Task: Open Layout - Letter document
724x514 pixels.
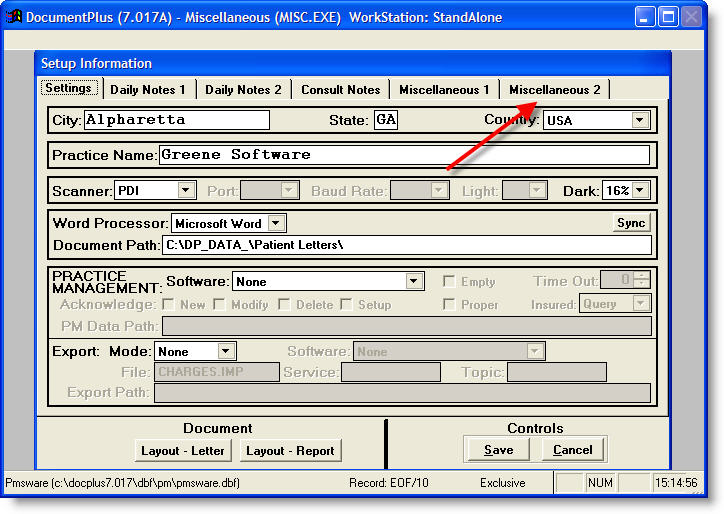Action: [x=183, y=451]
